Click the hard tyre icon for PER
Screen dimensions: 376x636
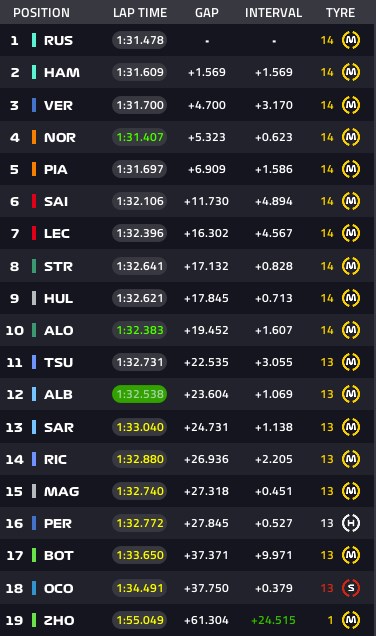(x=351, y=523)
